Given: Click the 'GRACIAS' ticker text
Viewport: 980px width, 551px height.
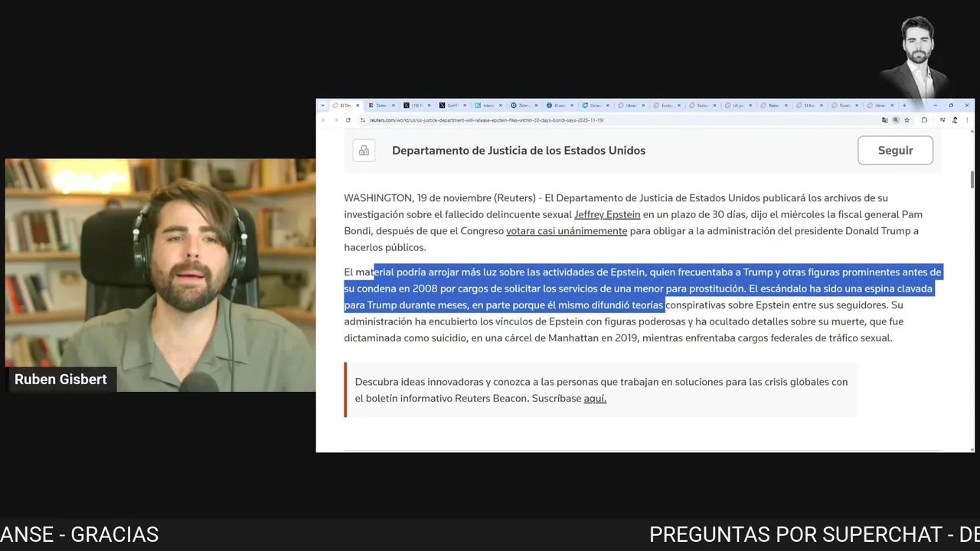Looking at the screenshot, I should point(115,534).
